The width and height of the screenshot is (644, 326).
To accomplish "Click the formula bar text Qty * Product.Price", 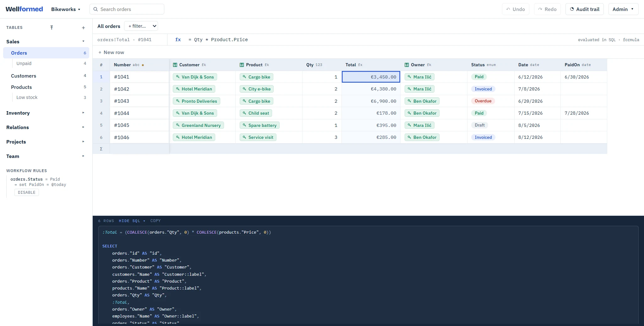I will point(221,40).
